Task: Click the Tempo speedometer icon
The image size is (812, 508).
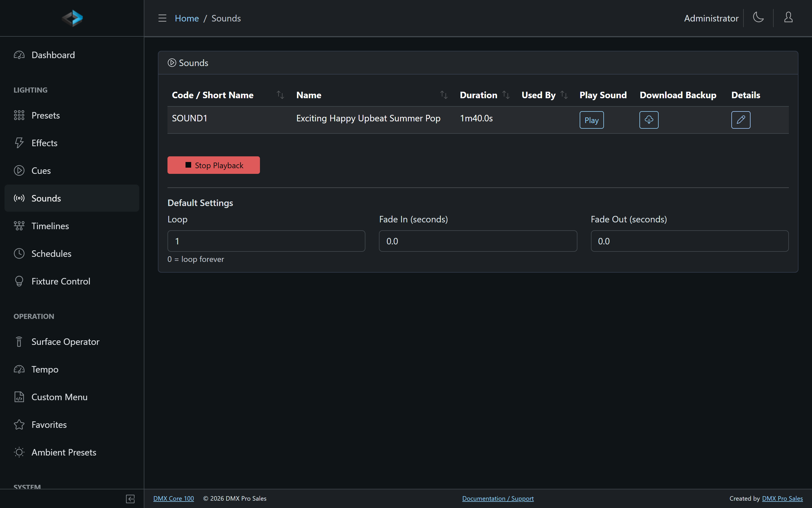Action: pos(19,369)
